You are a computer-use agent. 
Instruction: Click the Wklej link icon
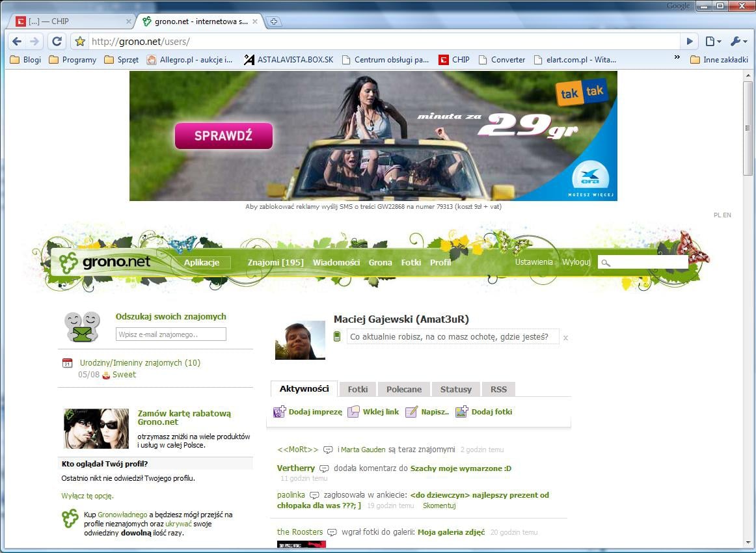coord(353,412)
